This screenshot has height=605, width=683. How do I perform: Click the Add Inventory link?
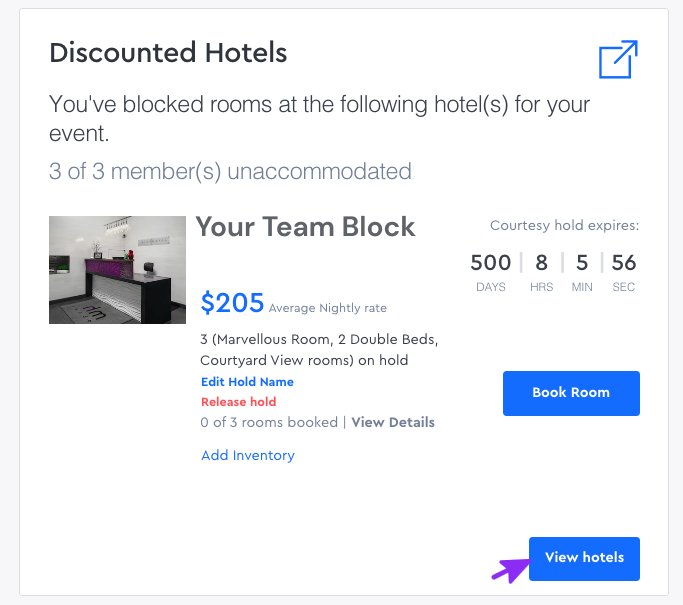[248, 455]
